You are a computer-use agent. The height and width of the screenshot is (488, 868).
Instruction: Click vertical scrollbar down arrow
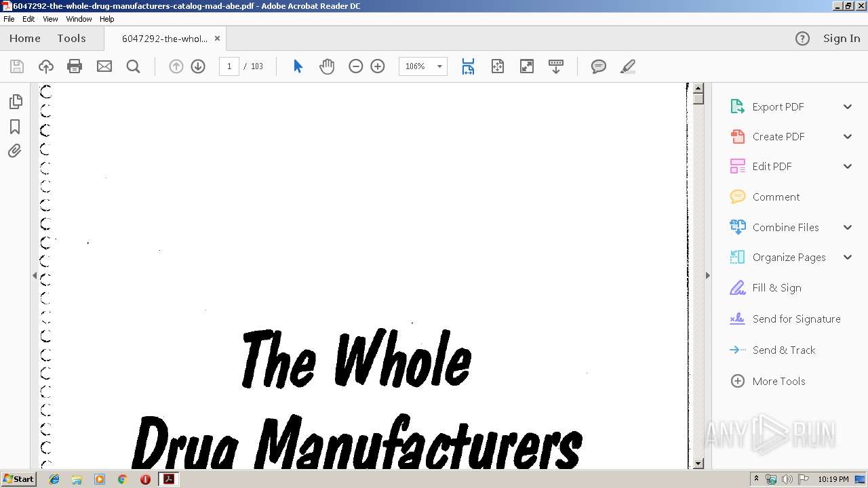[698, 464]
